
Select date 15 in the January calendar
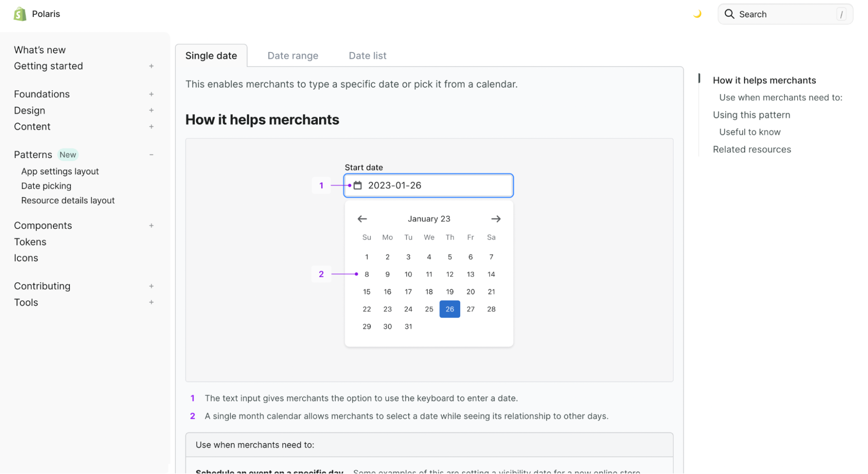(x=366, y=291)
